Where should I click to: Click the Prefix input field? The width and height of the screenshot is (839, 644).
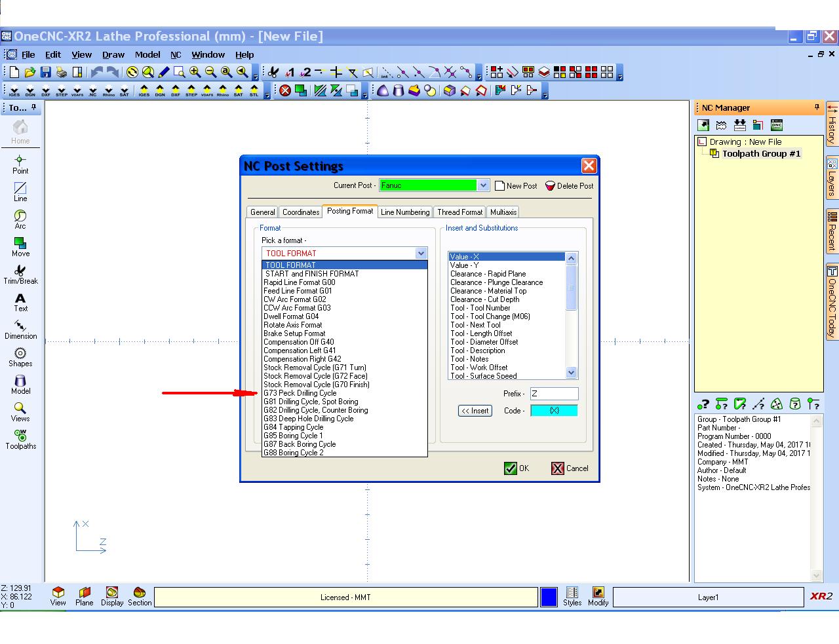click(x=554, y=394)
